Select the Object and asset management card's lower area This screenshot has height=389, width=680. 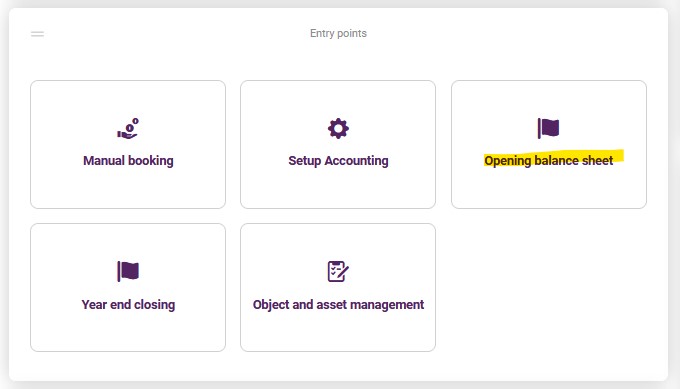pyautogui.click(x=338, y=331)
